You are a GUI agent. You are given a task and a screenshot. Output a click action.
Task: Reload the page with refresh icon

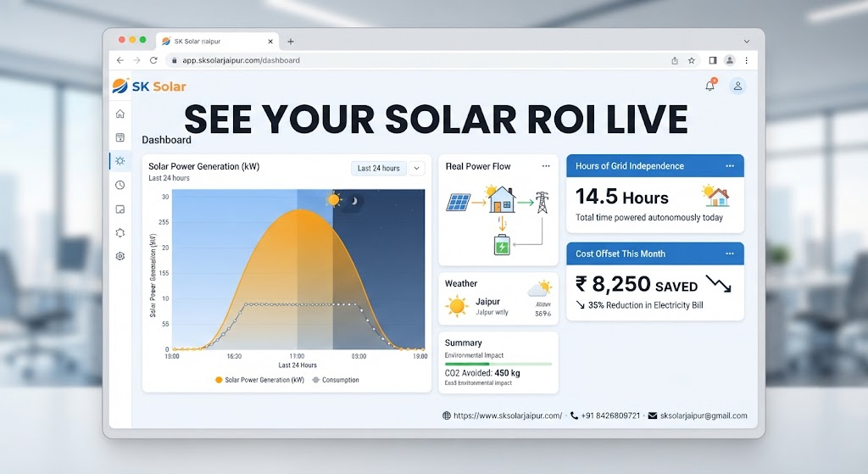[154, 60]
